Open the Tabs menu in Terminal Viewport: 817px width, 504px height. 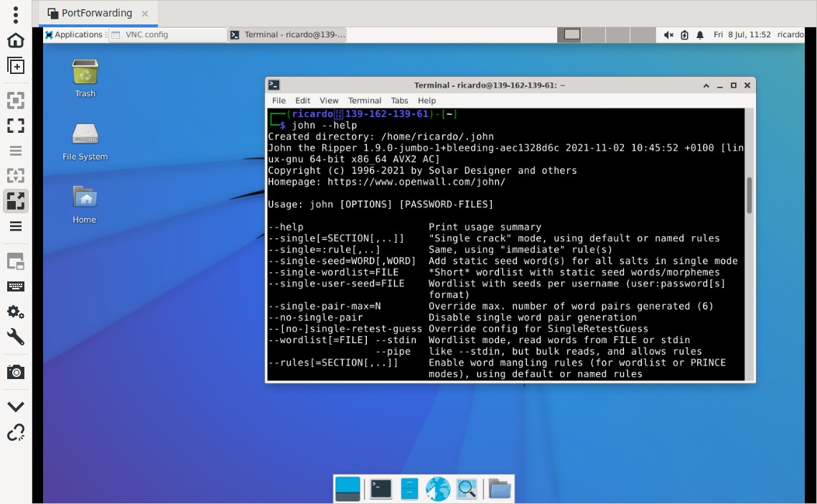[400, 101]
